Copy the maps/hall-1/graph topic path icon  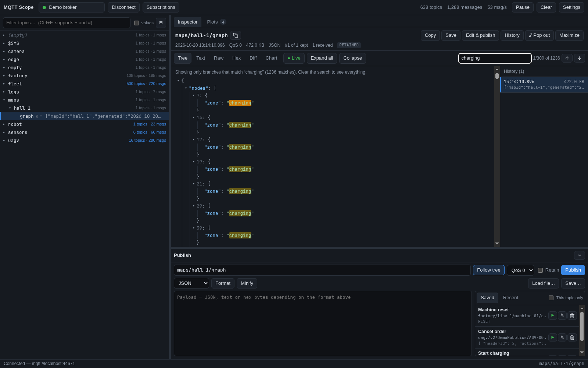(x=236, y=35)
